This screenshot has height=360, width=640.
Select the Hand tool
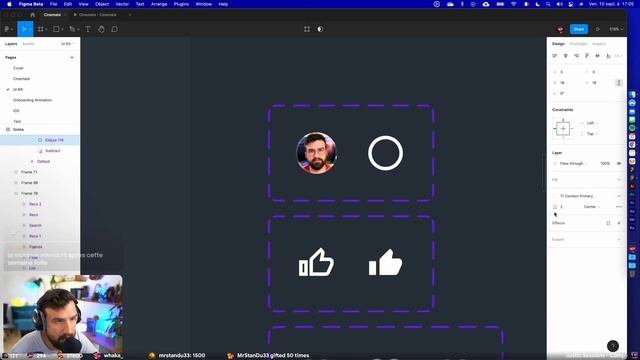tap(101, 29)
